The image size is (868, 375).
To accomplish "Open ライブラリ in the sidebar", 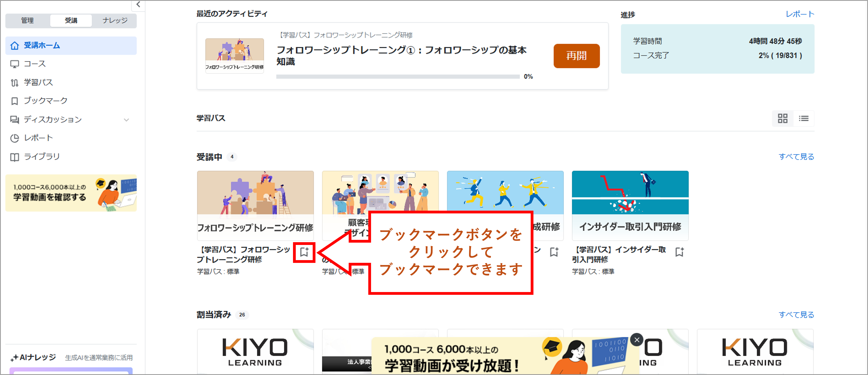I will 41,157.
